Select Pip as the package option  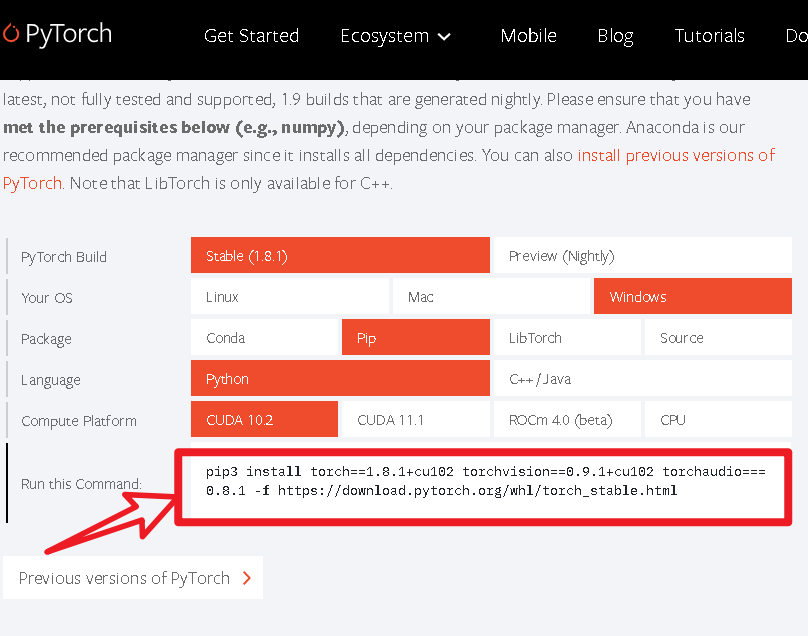click(415, 337)
